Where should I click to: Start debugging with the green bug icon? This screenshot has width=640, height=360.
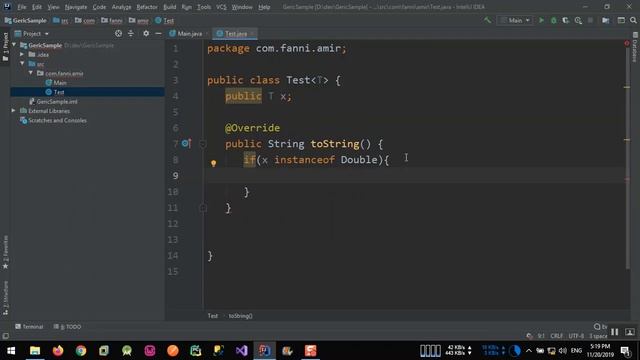coord(553,20)
